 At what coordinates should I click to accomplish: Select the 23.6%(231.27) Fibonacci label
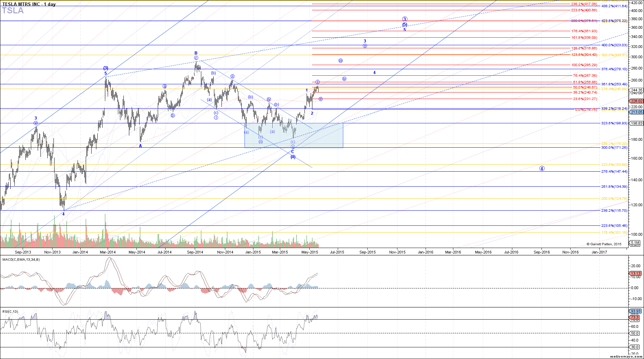click(x=585, y=99)
